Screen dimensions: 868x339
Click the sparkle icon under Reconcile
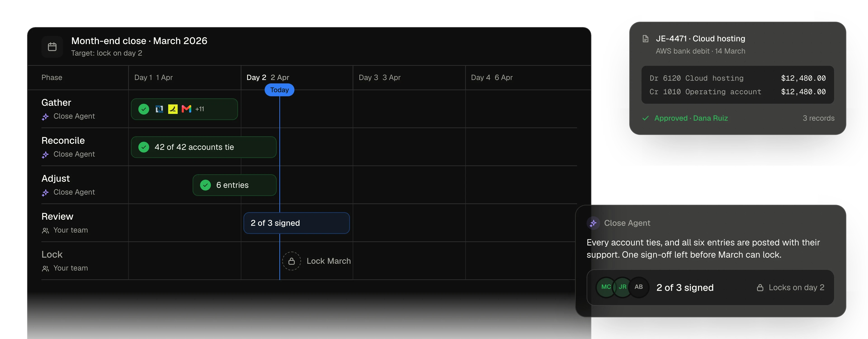(x=45, y=155)
